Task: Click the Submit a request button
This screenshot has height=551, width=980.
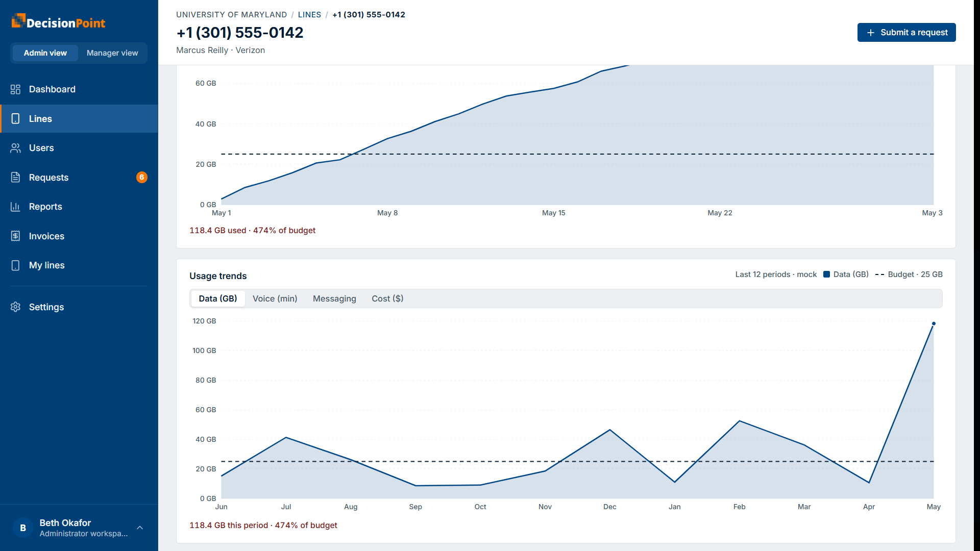Action: tap(906, 33)
